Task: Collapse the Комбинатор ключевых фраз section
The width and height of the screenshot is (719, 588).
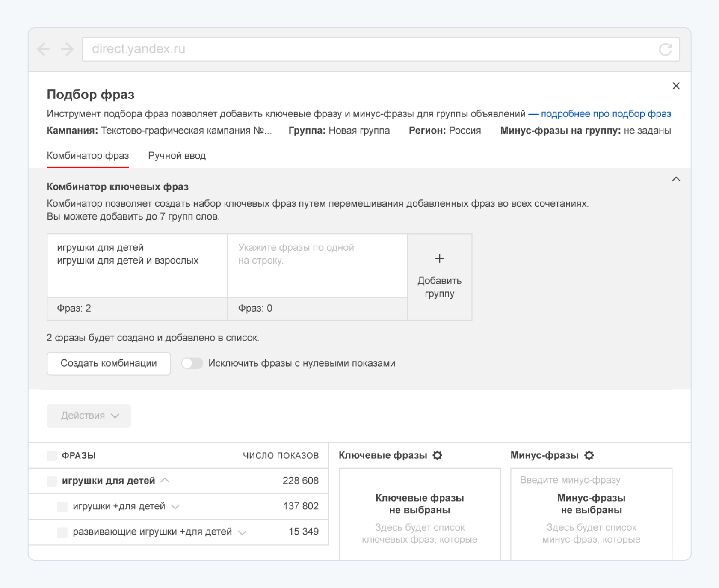Action: [676, 179]
